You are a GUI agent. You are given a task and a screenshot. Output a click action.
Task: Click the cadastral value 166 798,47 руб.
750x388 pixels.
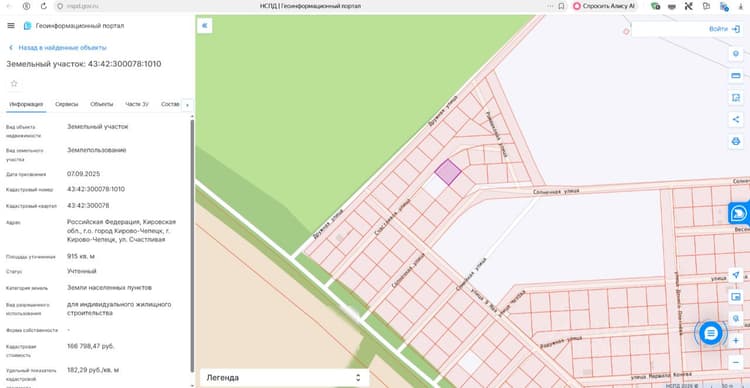pos(91,346)
